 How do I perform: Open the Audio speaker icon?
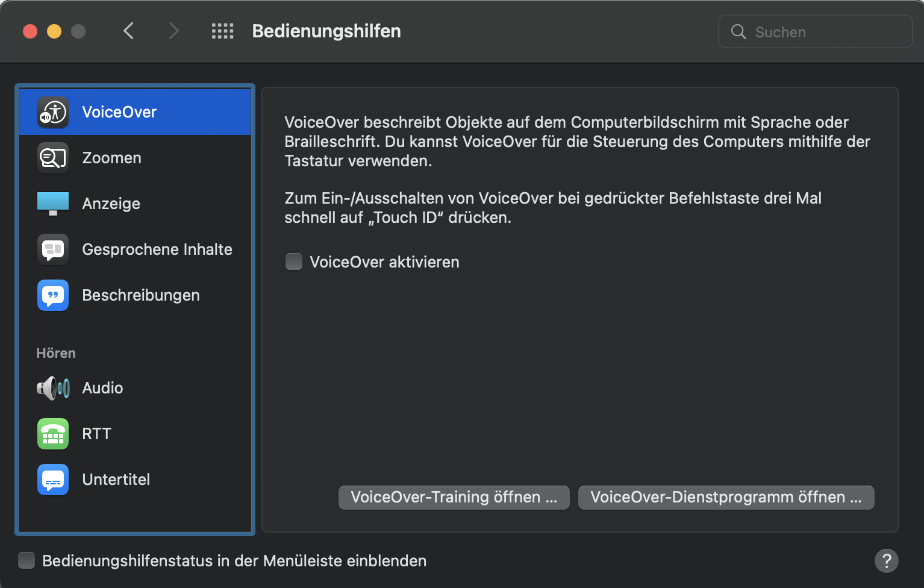[x=53, y=388]
